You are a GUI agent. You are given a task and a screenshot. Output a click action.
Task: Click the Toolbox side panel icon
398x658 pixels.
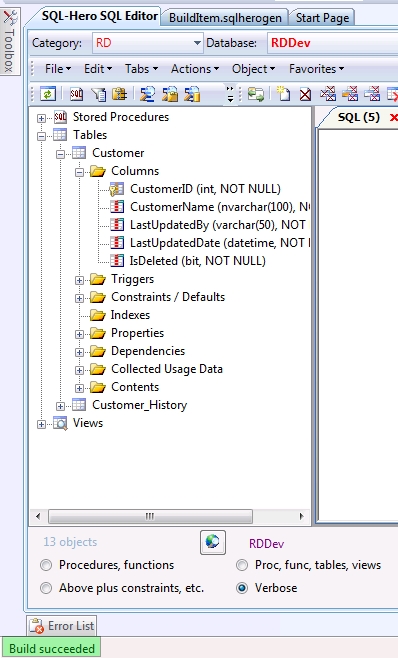click(x=10, y=18)
